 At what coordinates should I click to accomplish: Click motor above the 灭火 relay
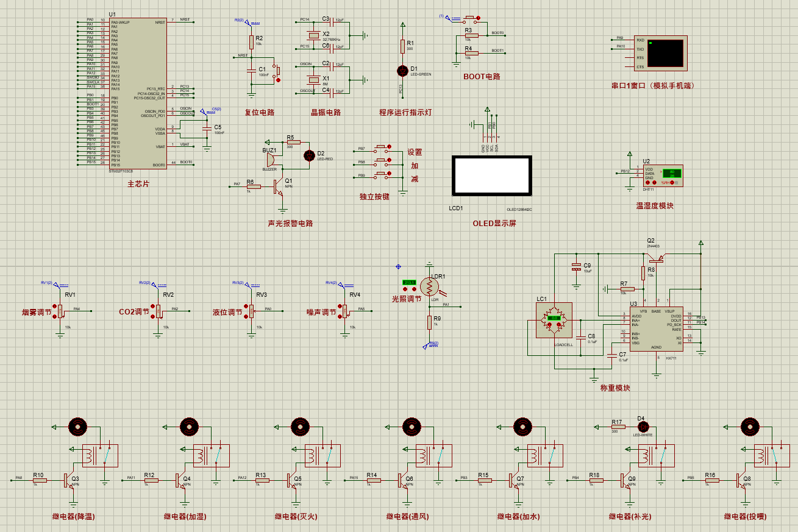[300, 427]
